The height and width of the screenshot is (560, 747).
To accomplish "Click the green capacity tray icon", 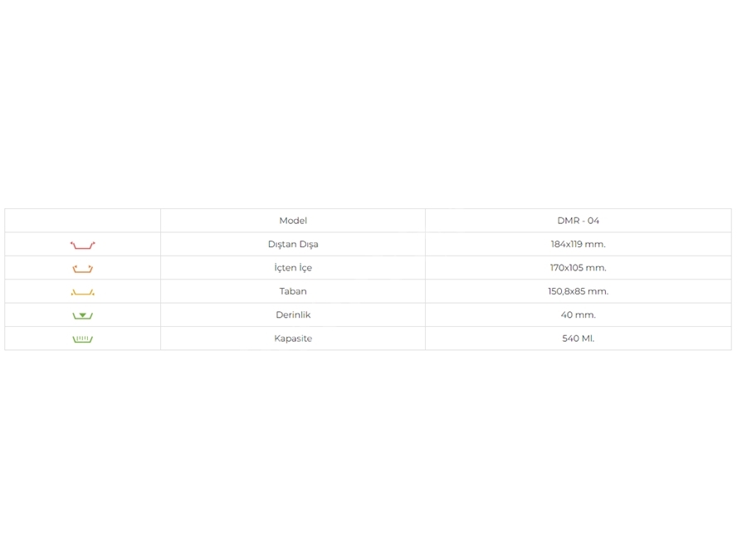I will [x=82, y=339].
